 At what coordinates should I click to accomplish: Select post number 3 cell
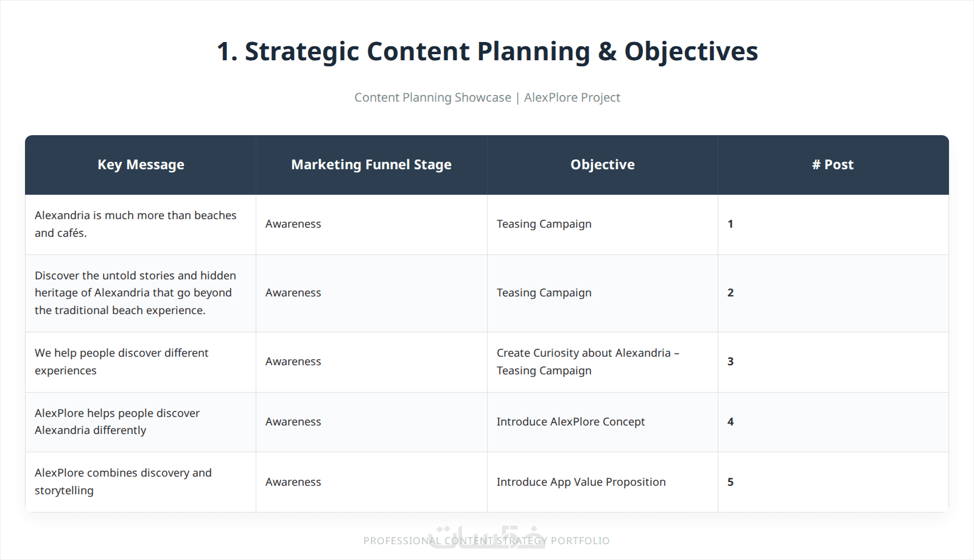point(833,362)
